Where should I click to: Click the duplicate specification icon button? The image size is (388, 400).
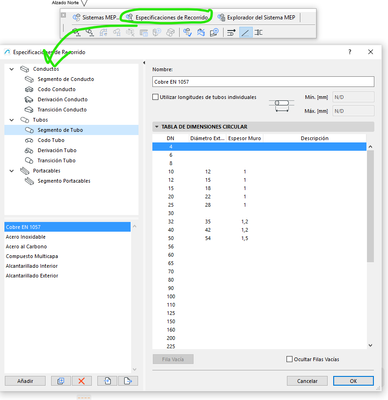click(61, 381)
